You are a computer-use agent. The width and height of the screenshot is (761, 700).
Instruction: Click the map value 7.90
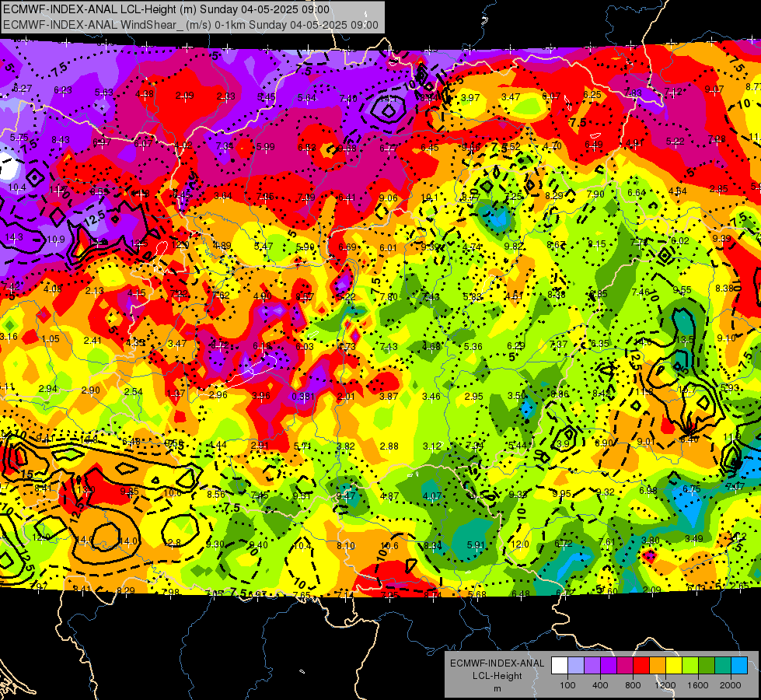click(x=595, y=194)
